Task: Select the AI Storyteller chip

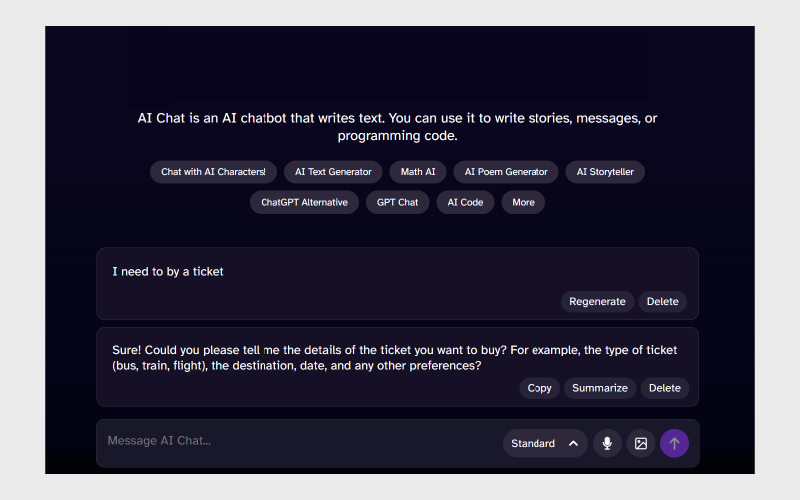Action: coord(605,172)
